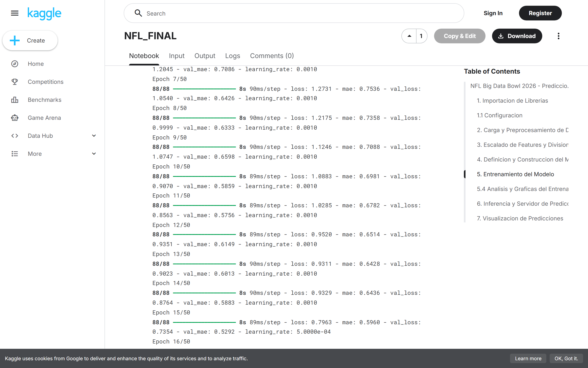Viewport: 588px width, 368px height.
Task: Download the notebook
Action: click(x=517, y=36)
